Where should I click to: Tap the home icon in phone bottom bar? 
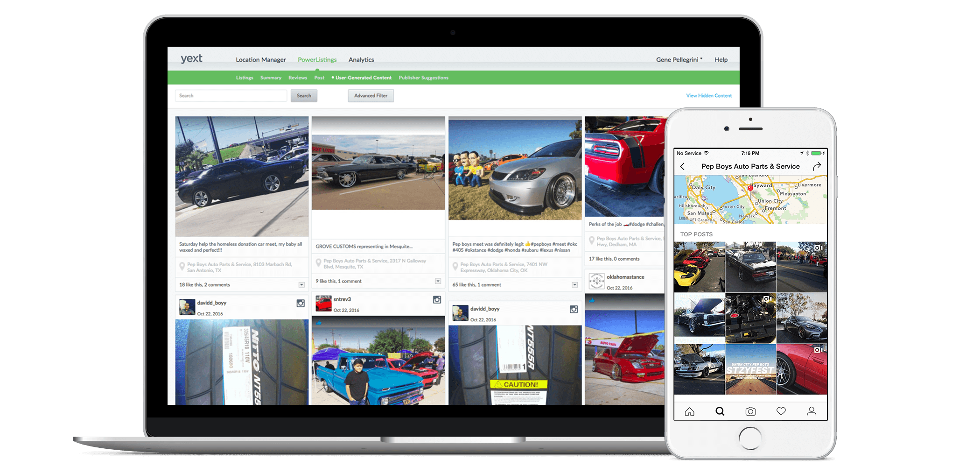(x=689, y=411)
